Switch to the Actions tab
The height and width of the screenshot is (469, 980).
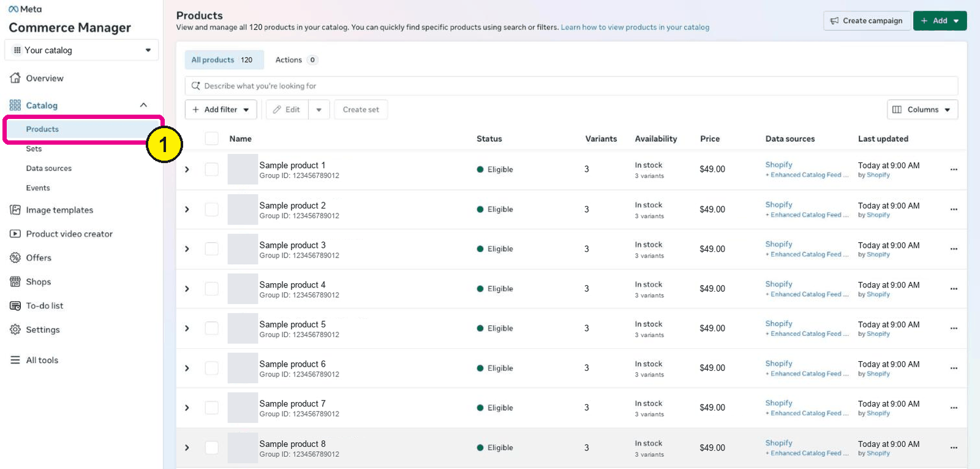[296, 59]
